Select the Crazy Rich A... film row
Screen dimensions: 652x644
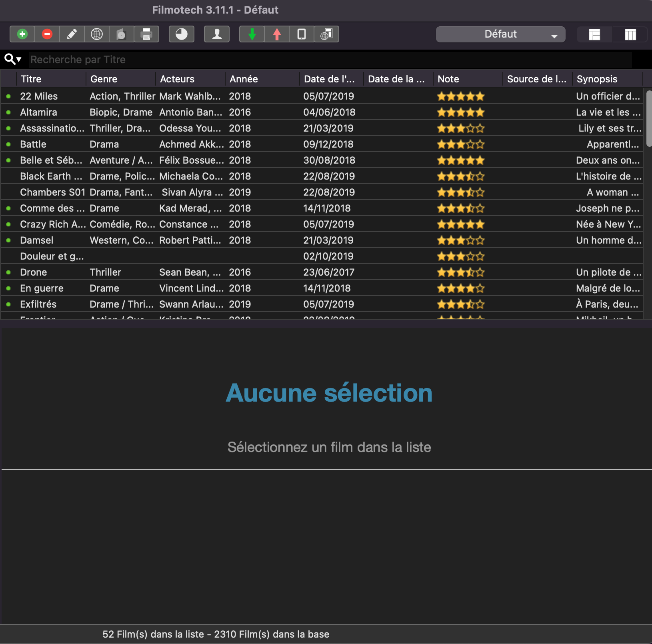tap(53, 224)
